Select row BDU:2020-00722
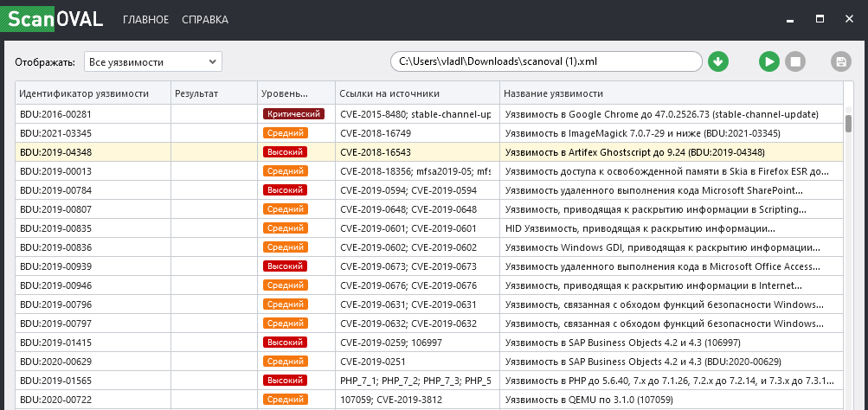This screenshot has width=868, height=410. [429, 400]
